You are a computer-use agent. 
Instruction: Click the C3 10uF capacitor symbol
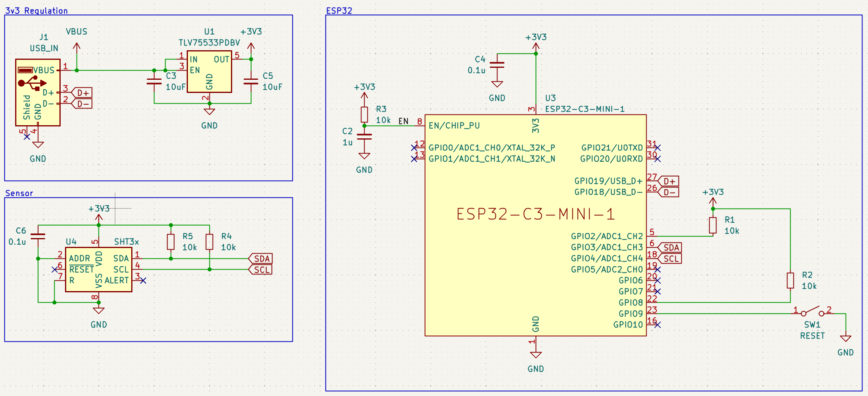pyautogui.click(x=154, y=82)
